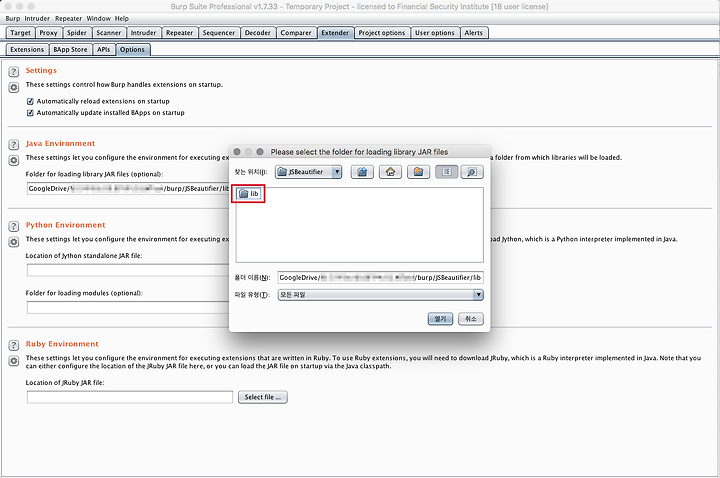Switch to the Intruder tool tab
Image resolution: width=720 pixels, height=478 pixels.
[143, 33]
